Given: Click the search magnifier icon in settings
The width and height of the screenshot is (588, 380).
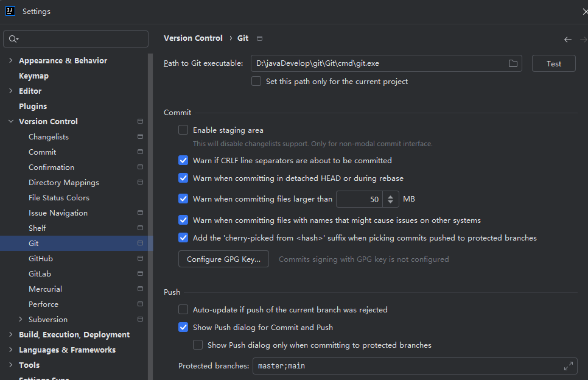Looking at the screenshot, I should (x=13, y=39).
